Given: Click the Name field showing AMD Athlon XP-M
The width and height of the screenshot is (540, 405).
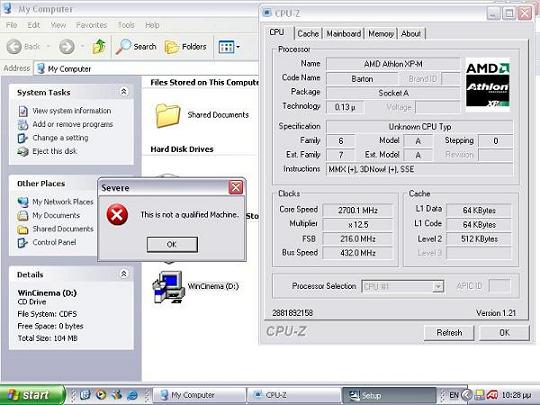Looking at the screenshot, I should (x=393, y=64).
